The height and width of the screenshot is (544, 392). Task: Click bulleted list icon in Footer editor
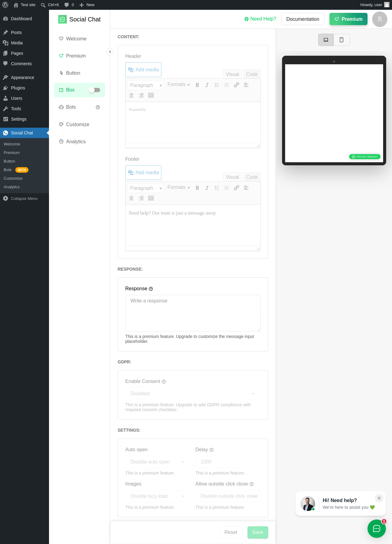pyautogui.click(x=217, y=188)
